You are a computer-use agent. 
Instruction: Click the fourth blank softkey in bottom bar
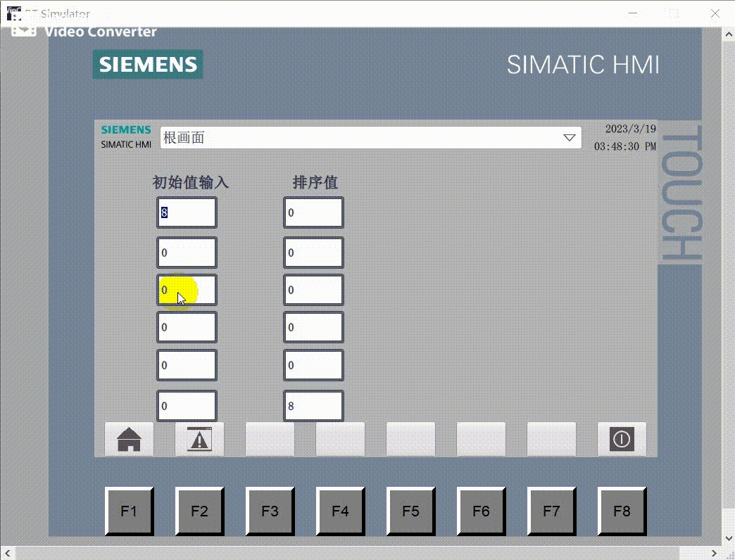tap(340, 439)
